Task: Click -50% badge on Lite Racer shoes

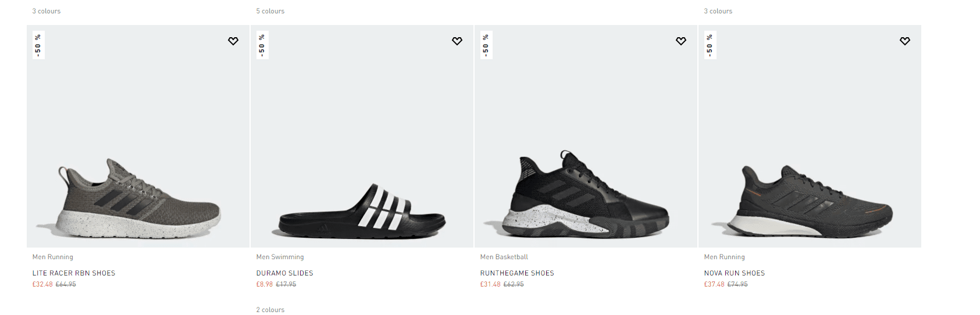Action: tap(38, 45)
